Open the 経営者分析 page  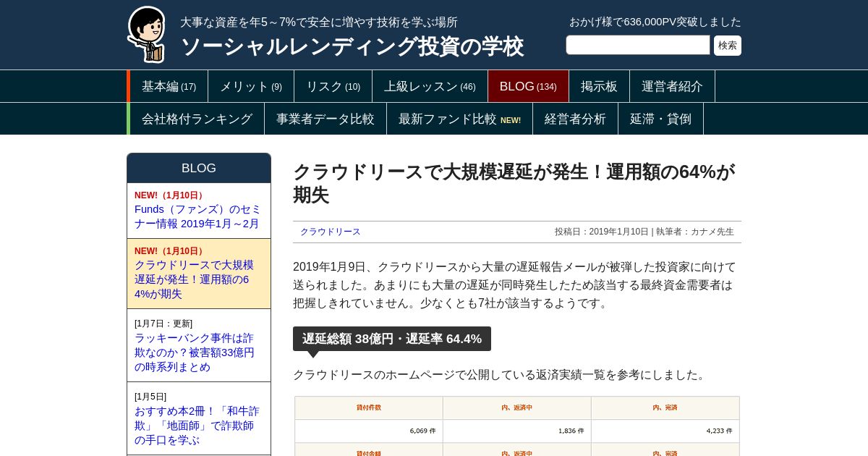click(x=575, y=119)
